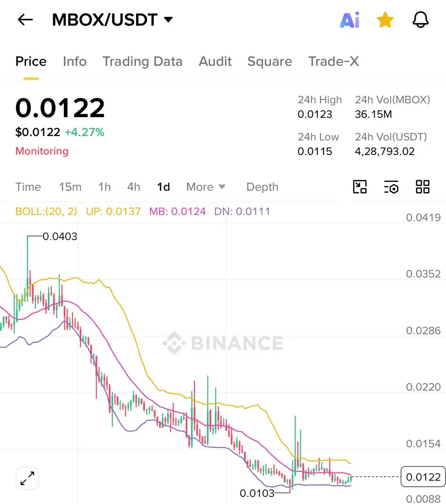Open chart indicator settings icon
This screenshot has width=446, height=504.
(391, 186)
